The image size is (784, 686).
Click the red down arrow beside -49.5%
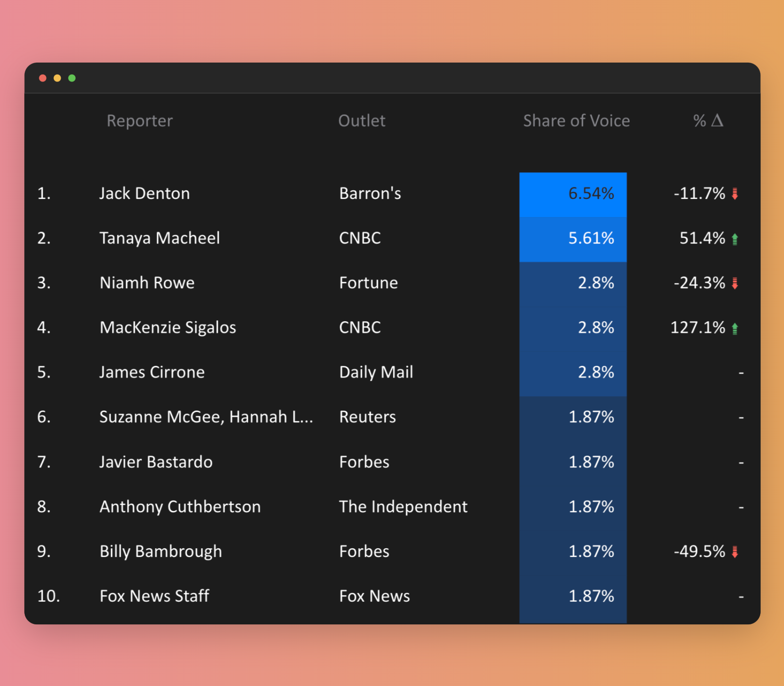click(735, 552)
